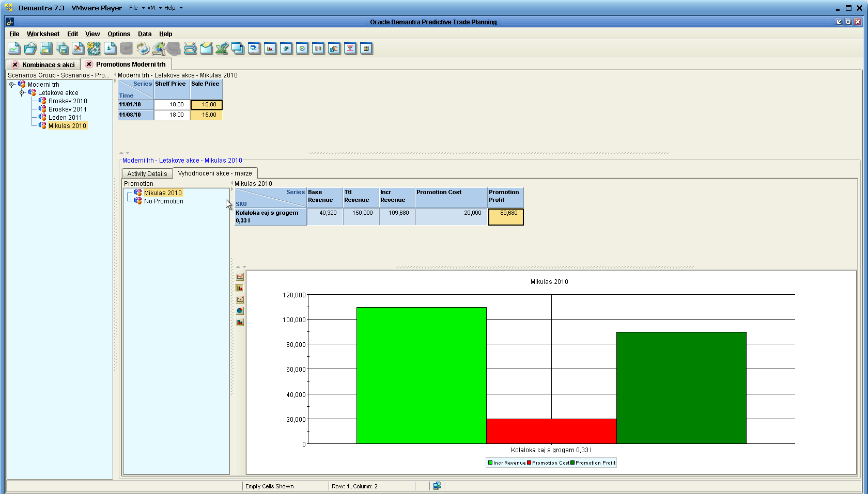
Task: Open the Demantra Help menu
Action: [165, 34]
